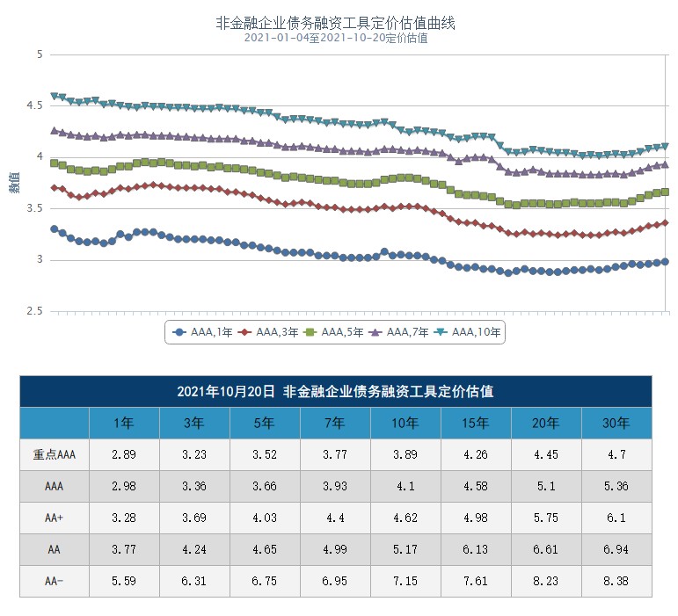Select the first data point of the AAA,1年 line
This screenshot has height=616, width=678.
(x=55, y=229)
